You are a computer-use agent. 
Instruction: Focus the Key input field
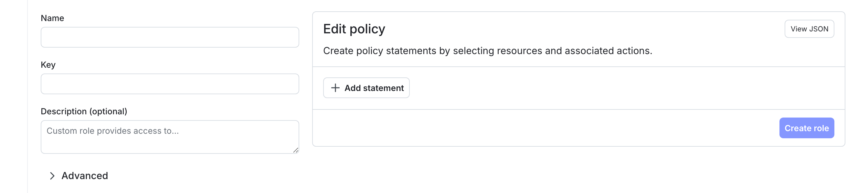point(170,84)
